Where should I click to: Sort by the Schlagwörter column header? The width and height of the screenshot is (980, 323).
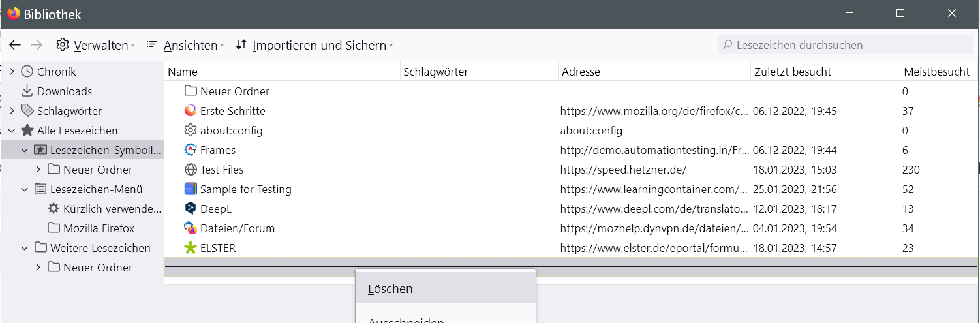coord(479,72)
